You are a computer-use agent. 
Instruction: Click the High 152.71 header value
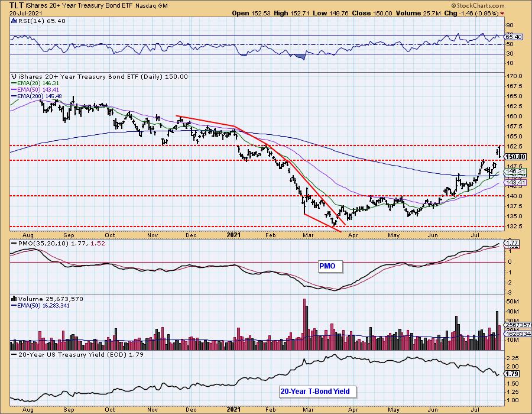tap(292, 13)
